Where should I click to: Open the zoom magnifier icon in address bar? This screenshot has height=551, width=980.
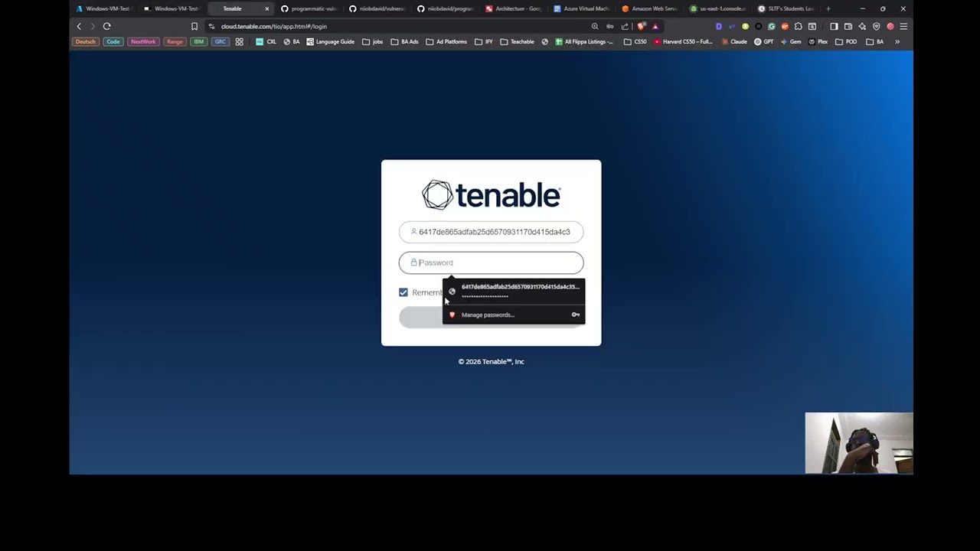[x=595, y=26]
